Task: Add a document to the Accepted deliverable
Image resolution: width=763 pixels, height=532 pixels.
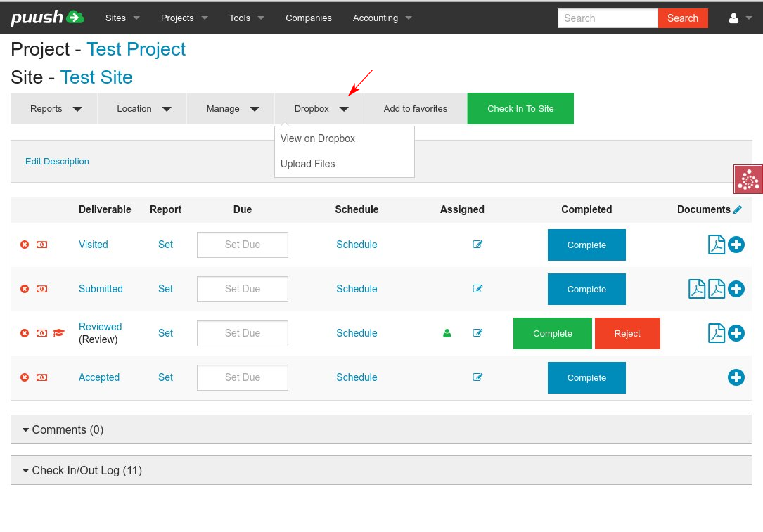Action: pyautogui.click(x=736, y=377)
